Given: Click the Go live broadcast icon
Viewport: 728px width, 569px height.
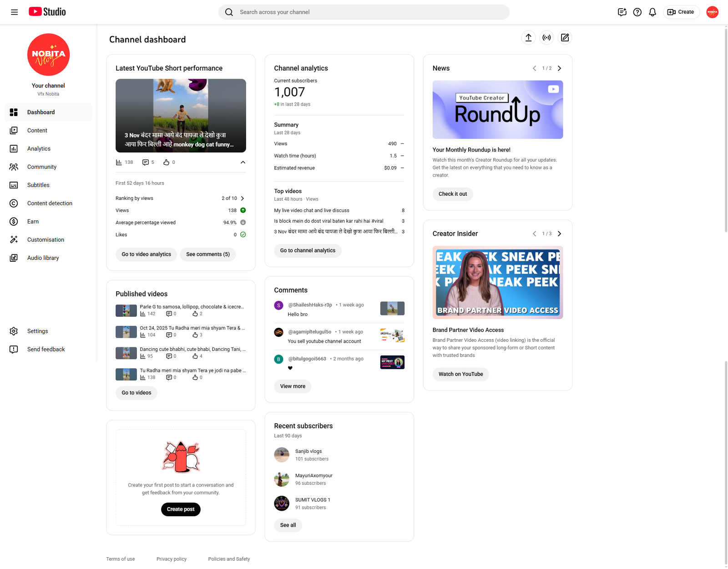Looking at the screenshot, I should 546,38.
